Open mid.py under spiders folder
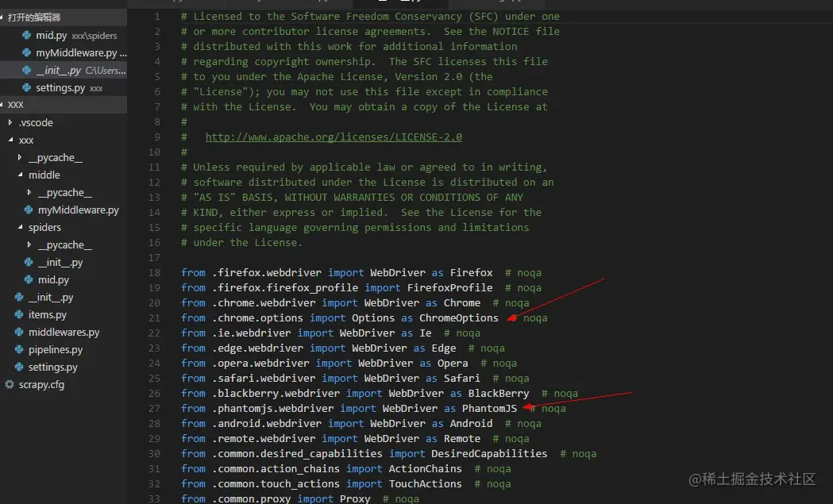 (53, 279)
